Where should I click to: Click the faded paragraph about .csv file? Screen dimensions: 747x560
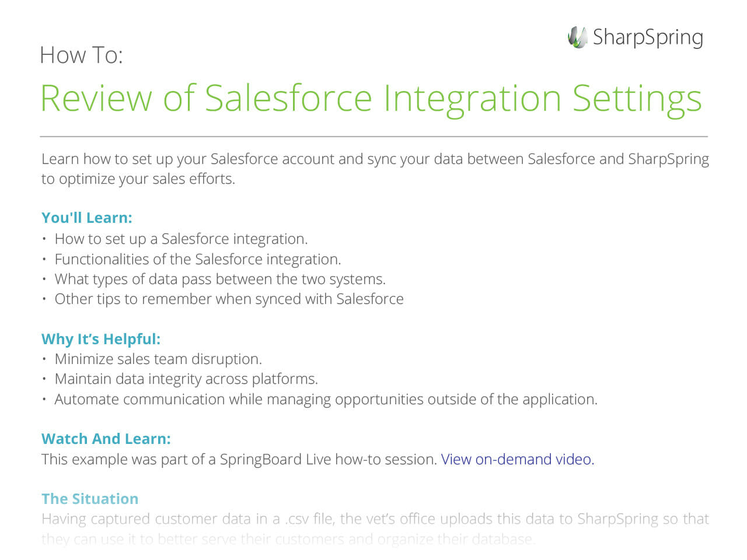coord(375,528)
